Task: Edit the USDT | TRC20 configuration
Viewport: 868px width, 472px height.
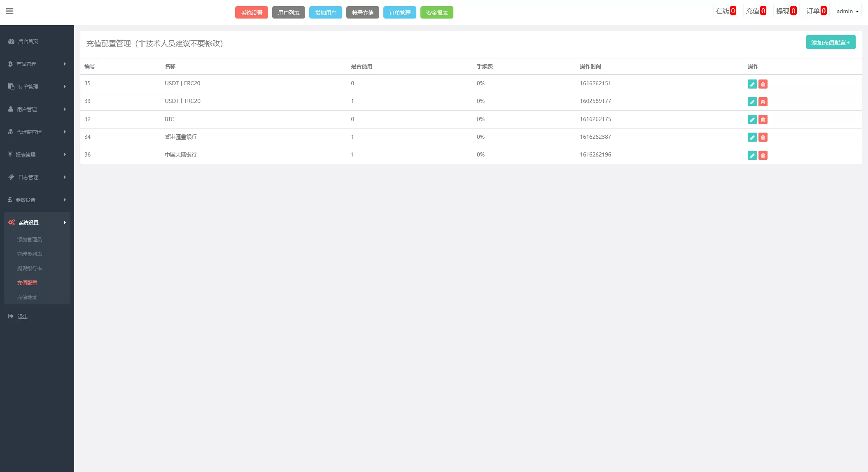Action: coord(752,102)
